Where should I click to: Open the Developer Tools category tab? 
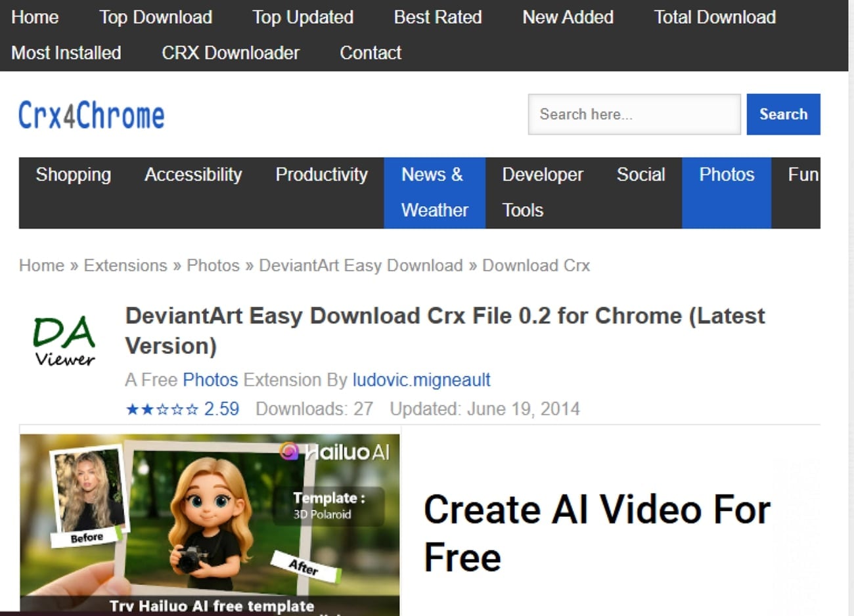click(543, 192)
